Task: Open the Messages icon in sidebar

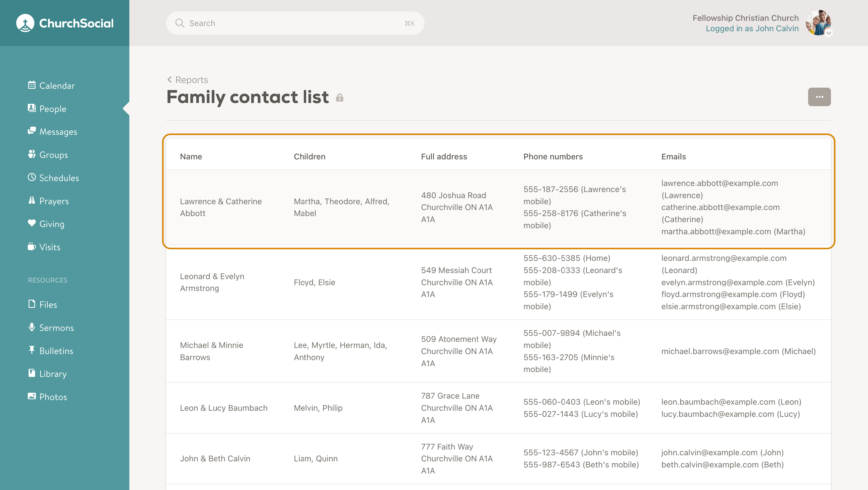Action: (x=32, y=131)
